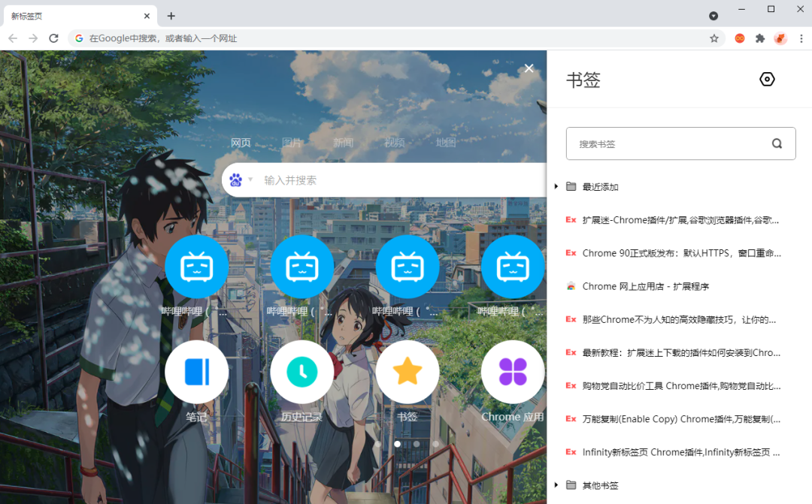Open the third bilibili shortcut icon
Screen dimensions: 812x504
point(408,267)
